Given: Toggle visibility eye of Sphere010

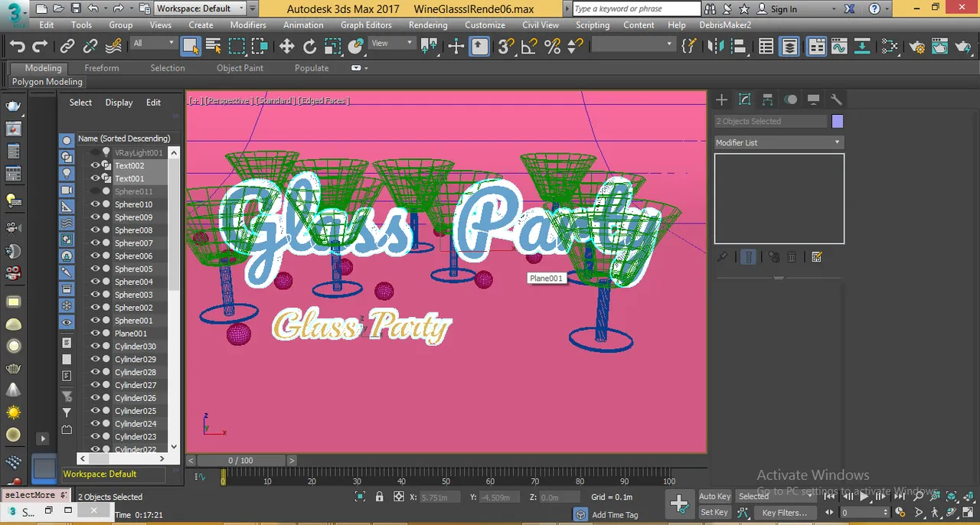Looking at the screenshot, I should [x=96, y=204].
